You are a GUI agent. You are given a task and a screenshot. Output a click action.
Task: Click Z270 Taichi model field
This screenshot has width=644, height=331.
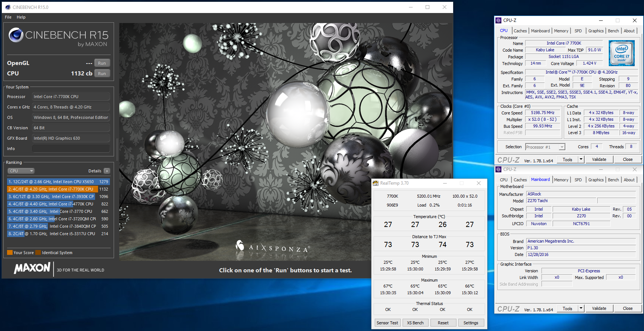point(561,201)
